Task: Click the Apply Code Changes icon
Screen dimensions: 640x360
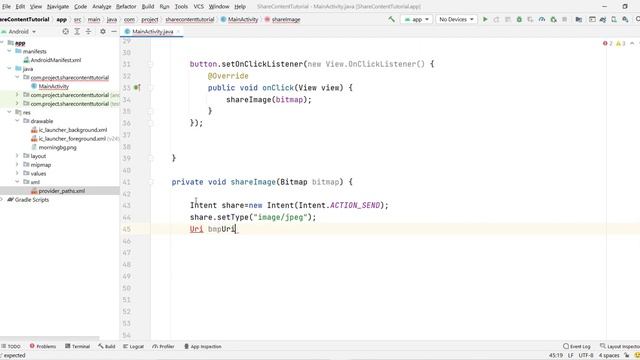Action: click(508, 19)
